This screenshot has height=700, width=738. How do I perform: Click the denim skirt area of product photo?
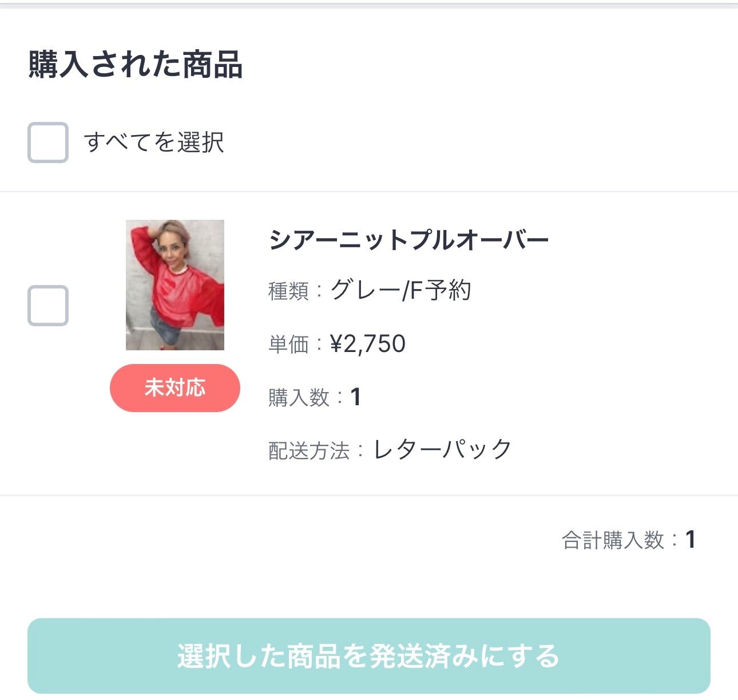(164, 330)
